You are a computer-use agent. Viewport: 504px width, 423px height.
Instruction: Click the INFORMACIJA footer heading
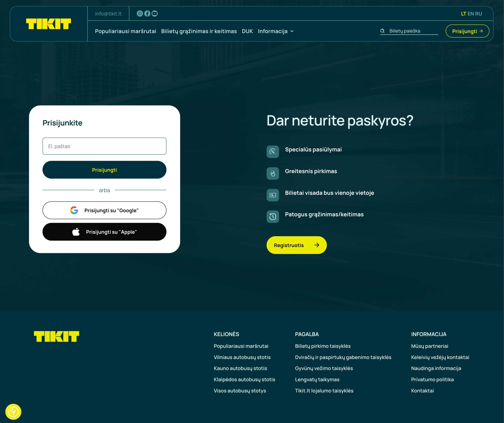(429, 334)
